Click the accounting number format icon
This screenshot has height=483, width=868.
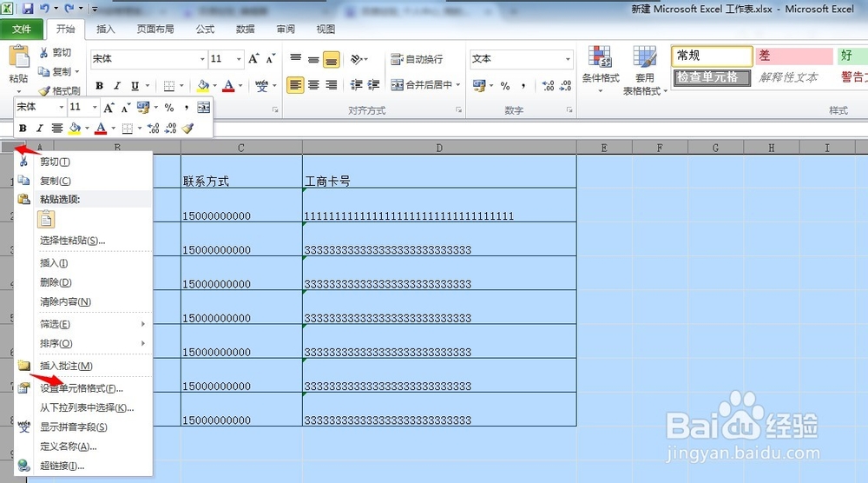[479, 85]
